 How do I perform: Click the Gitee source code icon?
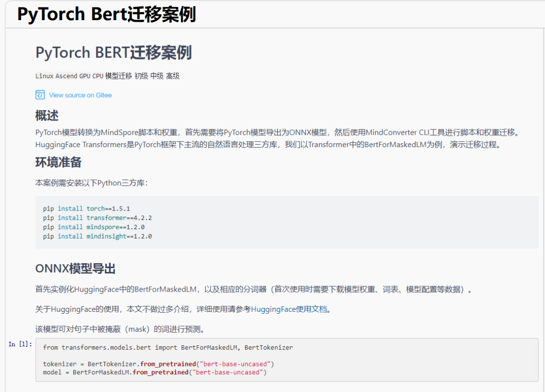(x=40, y=95)
